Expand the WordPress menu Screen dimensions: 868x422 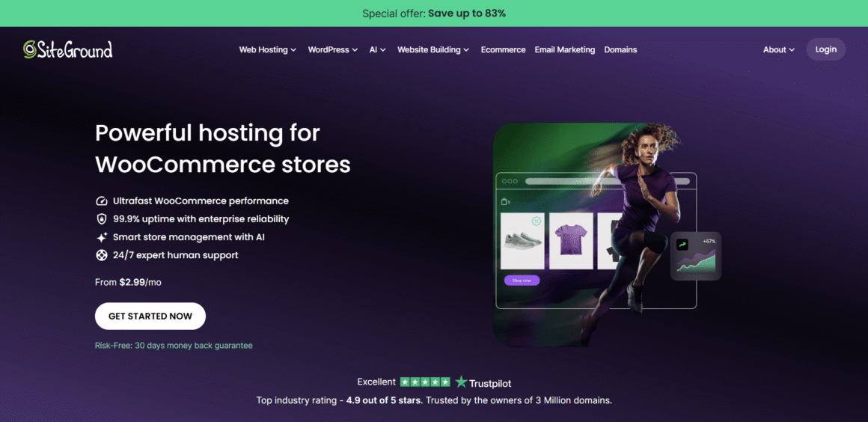tap(333, 49)
